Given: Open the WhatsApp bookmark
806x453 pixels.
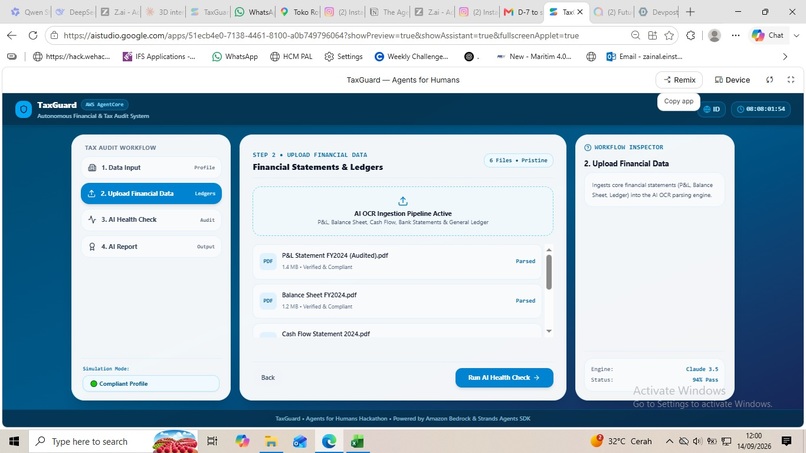Looking at the screenshot, I should point(235,57).
